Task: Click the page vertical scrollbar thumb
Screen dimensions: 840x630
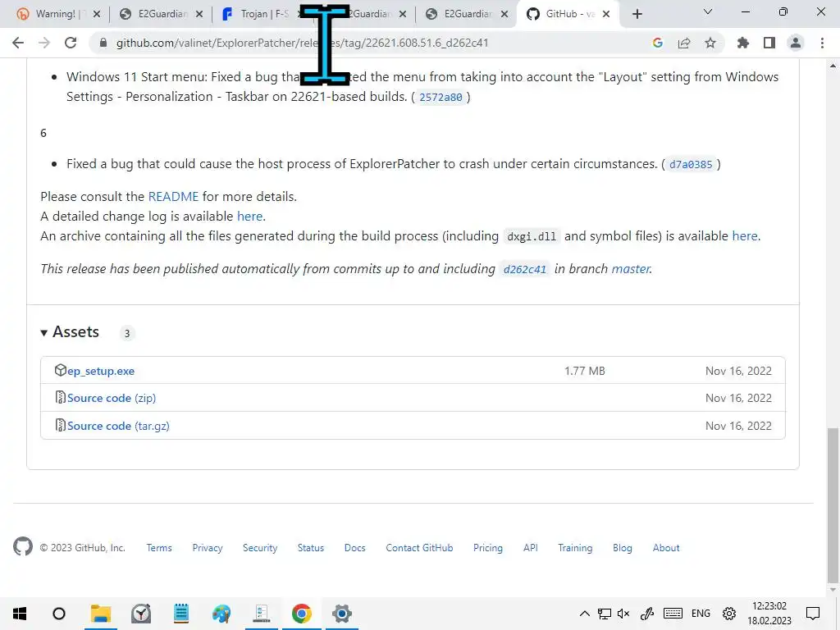Action: (x=832, y=505)
